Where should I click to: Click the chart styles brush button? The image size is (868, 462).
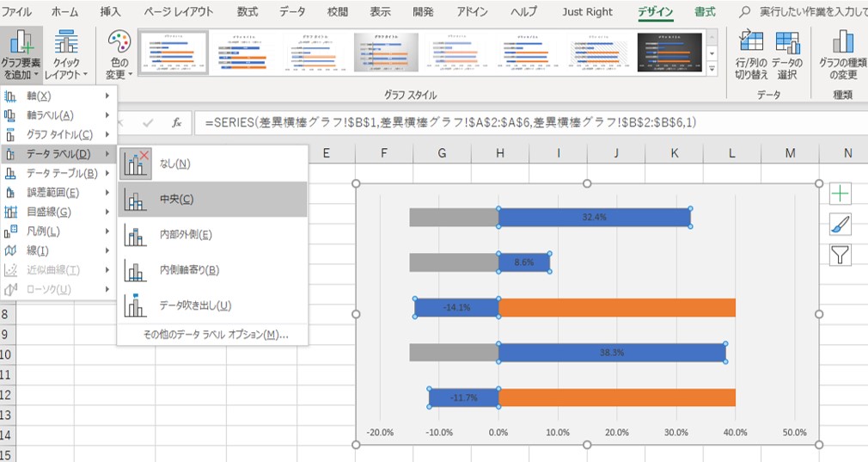pyautogui.click(x=840, y=225)
